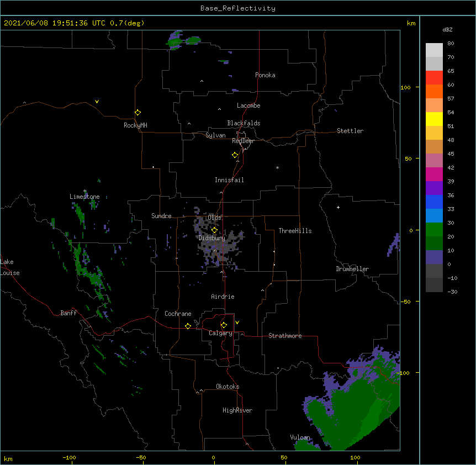Viewport: 476px width, 465px height.
Task: Pick the slate-purple swatch between 10 and 0
Action: coord(434,257)
